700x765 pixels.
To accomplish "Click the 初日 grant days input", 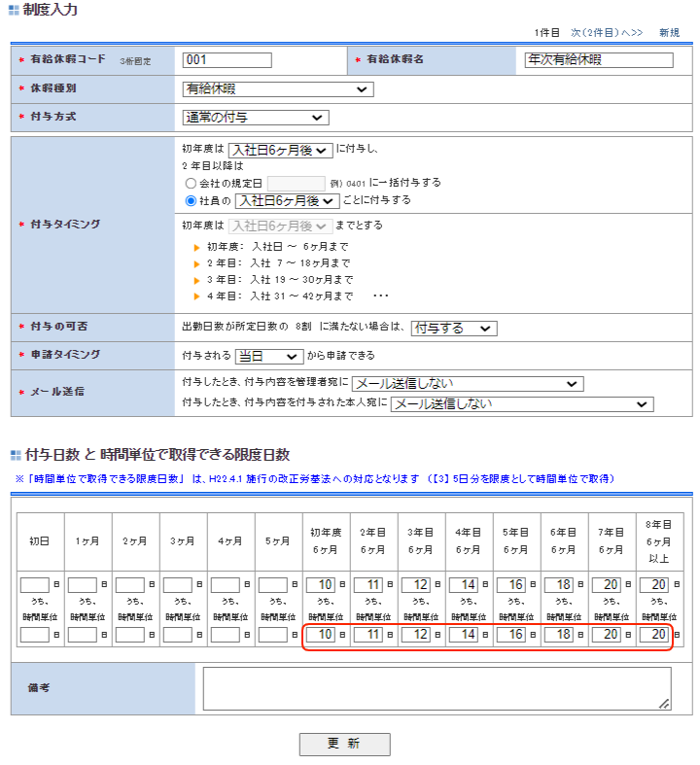I will [x=35, y=584].
